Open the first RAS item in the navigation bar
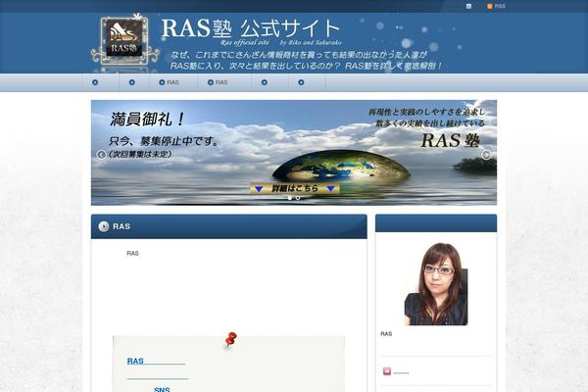Viewport: 588px width, 392px height. pyautogui.click(x=173, y=82)
